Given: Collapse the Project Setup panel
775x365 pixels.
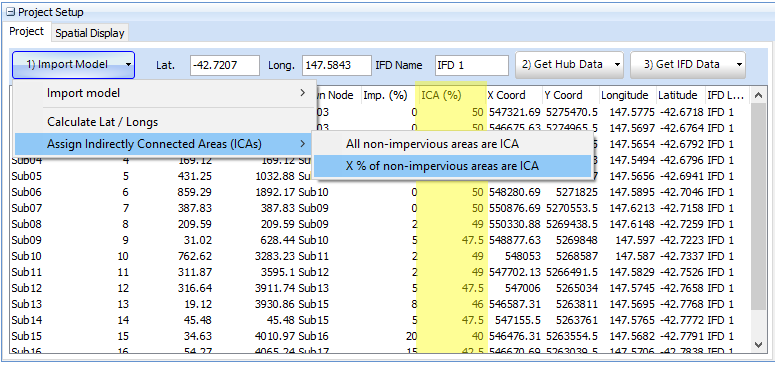Looking at the screenshot, I should 11,12.
